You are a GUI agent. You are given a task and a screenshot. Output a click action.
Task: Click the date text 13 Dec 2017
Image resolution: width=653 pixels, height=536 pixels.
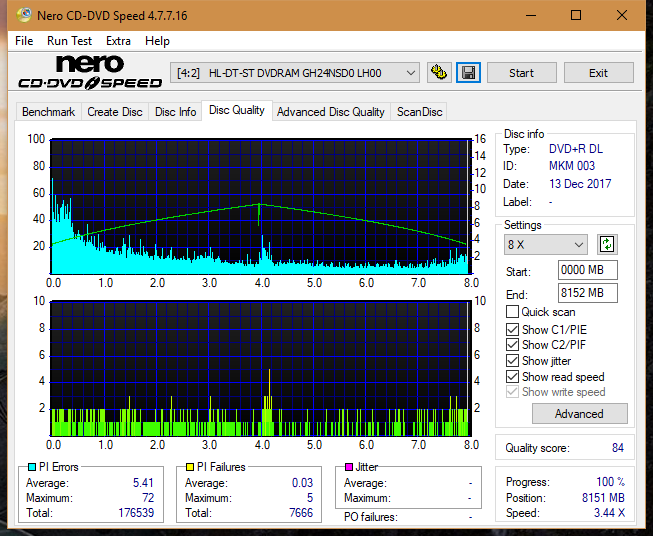580,184
